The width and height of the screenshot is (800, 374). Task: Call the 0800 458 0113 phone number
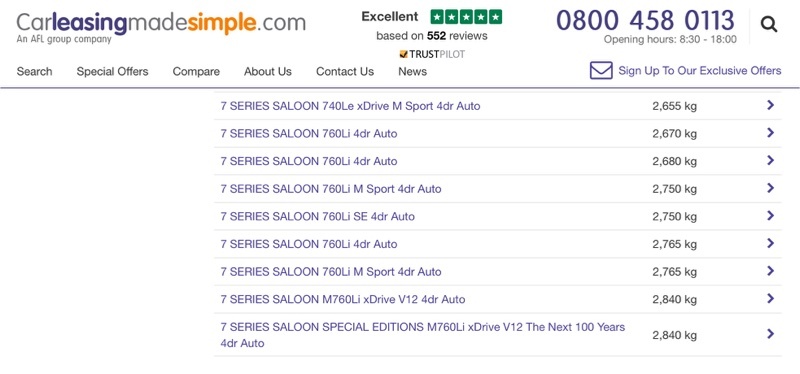(645, 20)
